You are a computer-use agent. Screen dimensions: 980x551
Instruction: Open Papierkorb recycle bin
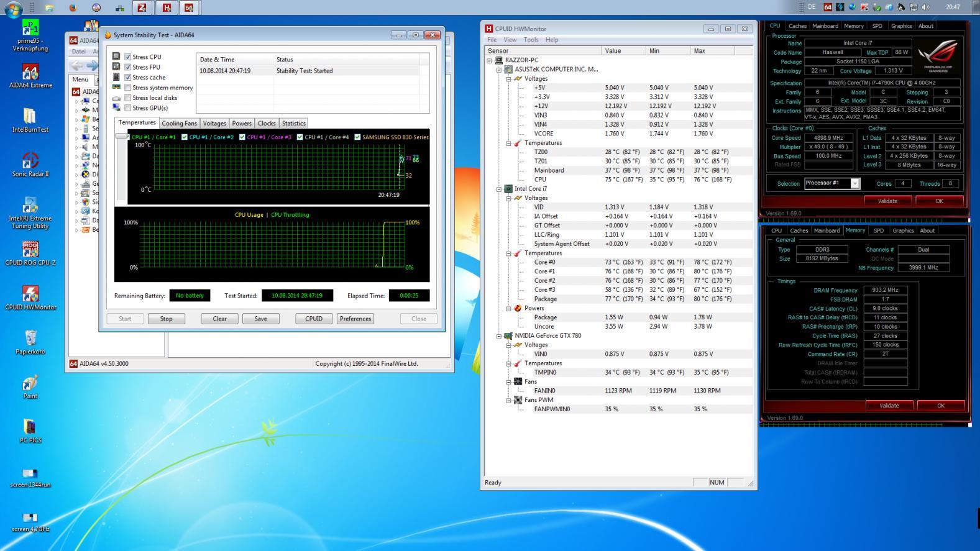(30, 342)
